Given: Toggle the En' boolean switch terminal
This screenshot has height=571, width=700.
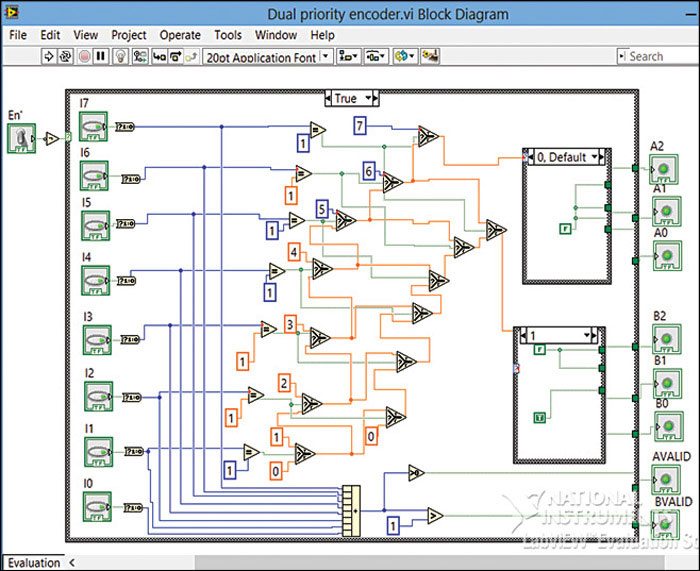Looking at the screenshot, I should 22,140.
